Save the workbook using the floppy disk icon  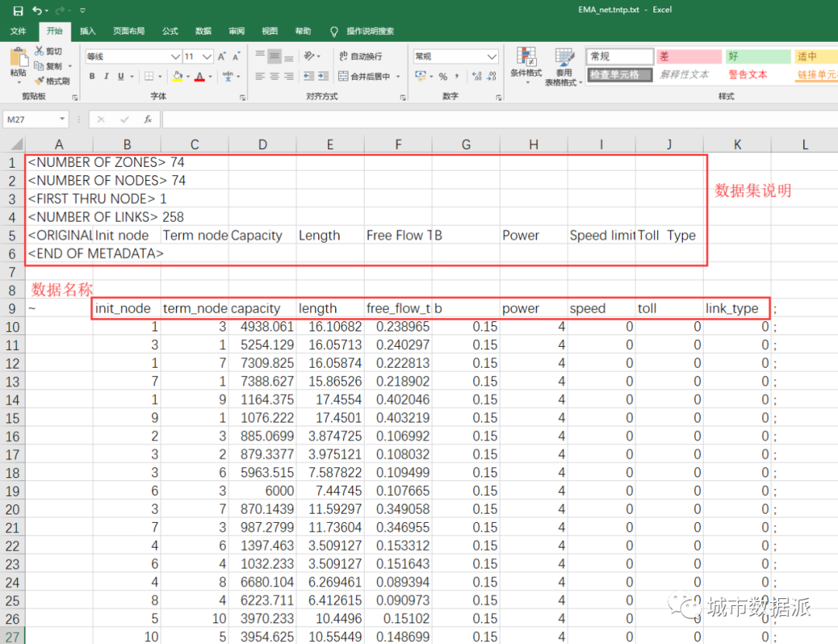point(18,10)
